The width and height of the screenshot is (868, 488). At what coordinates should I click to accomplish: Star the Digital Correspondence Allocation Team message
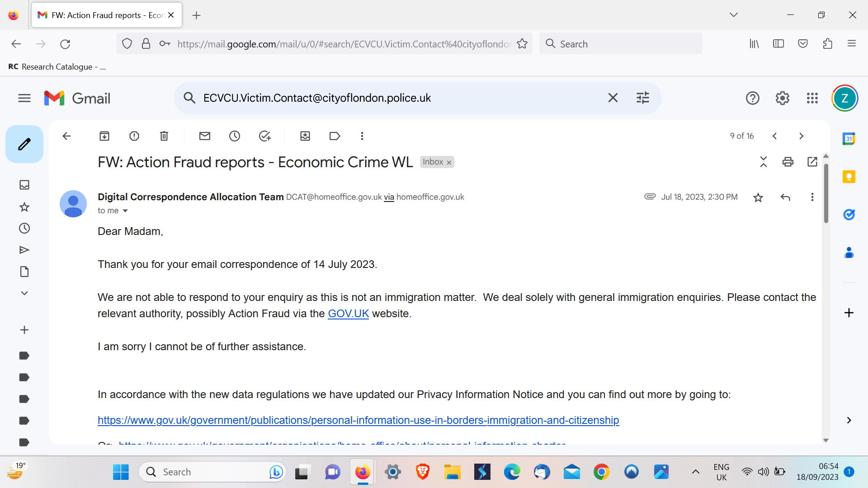point(758,197)
